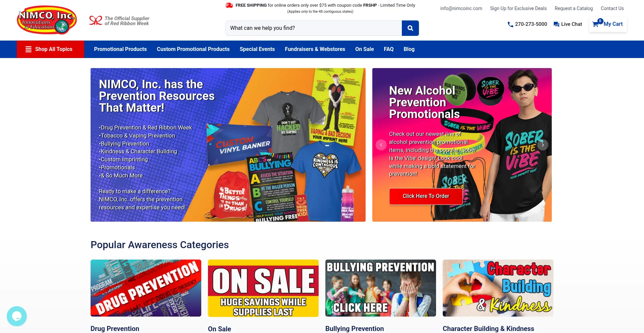Select the Special Events menu item

[257, 49]
